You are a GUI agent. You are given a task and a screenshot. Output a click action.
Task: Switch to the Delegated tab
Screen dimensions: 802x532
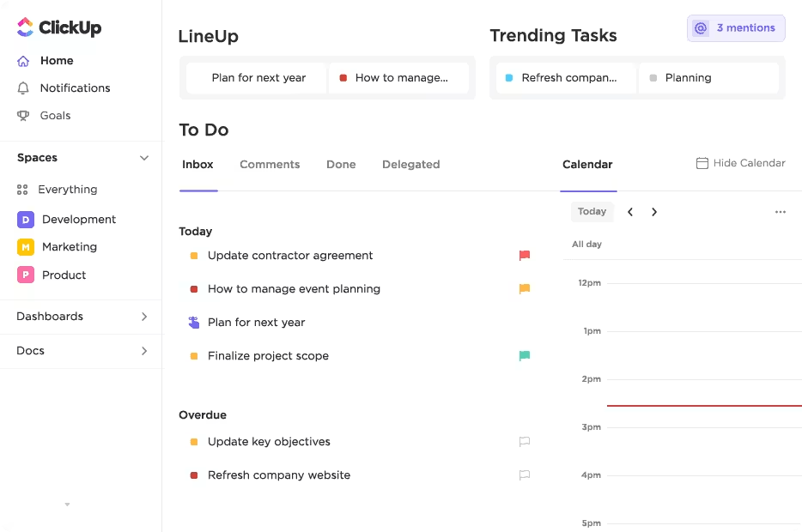point(410,165)
